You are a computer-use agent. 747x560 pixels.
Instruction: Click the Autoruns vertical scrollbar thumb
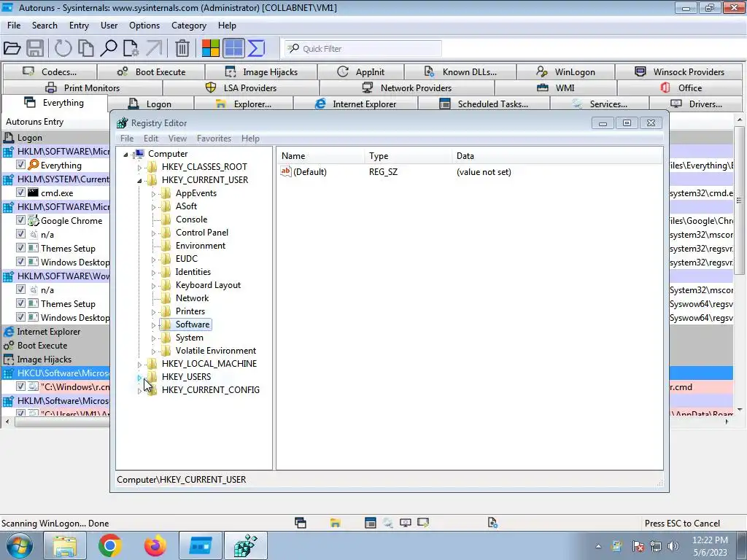tap(739, 201)
